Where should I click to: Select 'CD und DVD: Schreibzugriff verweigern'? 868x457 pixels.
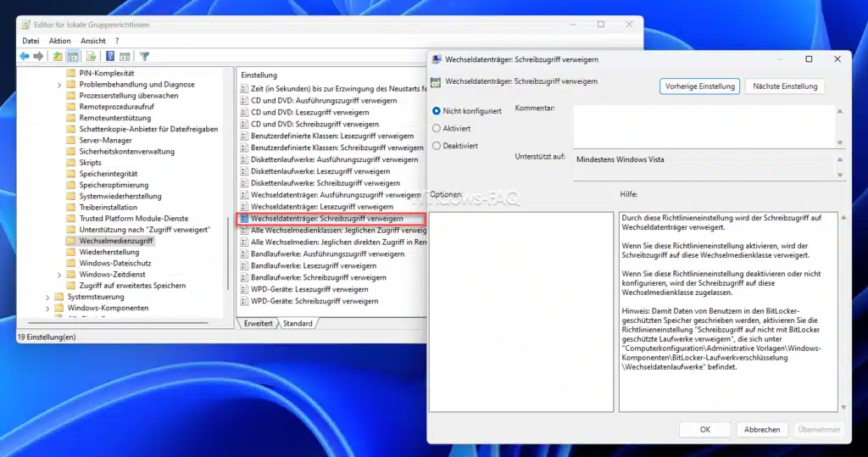click(314, 124)
